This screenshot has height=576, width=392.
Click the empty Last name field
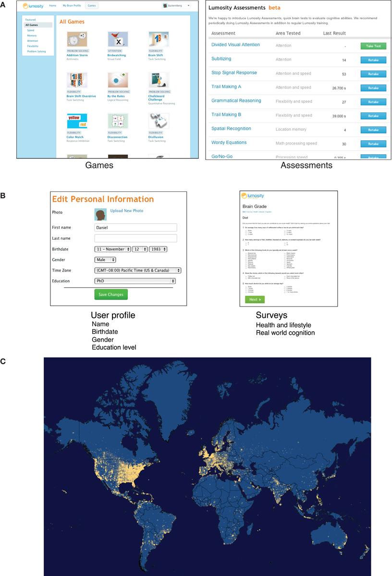(x=135, y=238)
